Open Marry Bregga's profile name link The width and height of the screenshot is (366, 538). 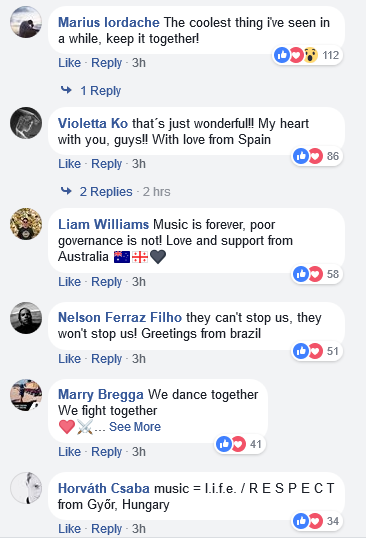[101, 395]
